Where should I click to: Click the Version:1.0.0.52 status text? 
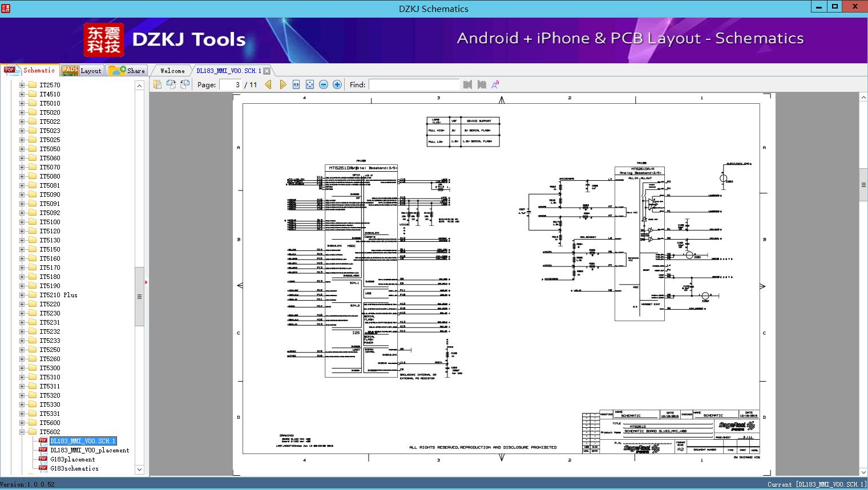click(x=28, y=484)
